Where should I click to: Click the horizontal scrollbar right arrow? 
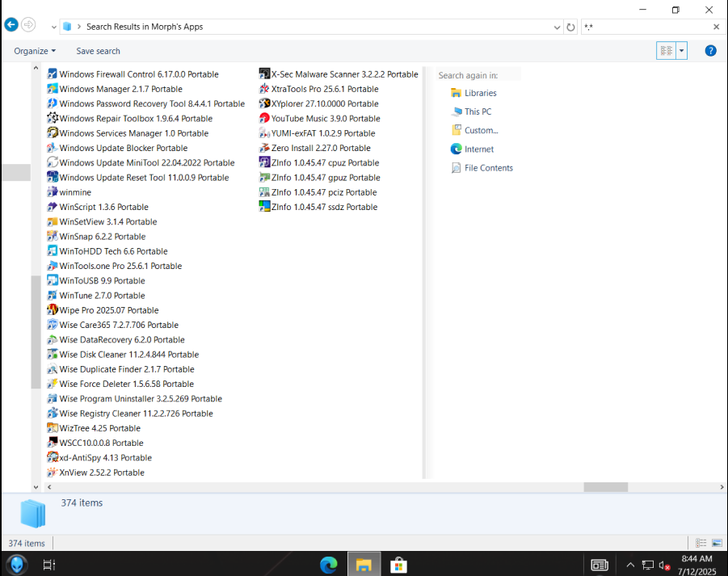click(722, 487)
